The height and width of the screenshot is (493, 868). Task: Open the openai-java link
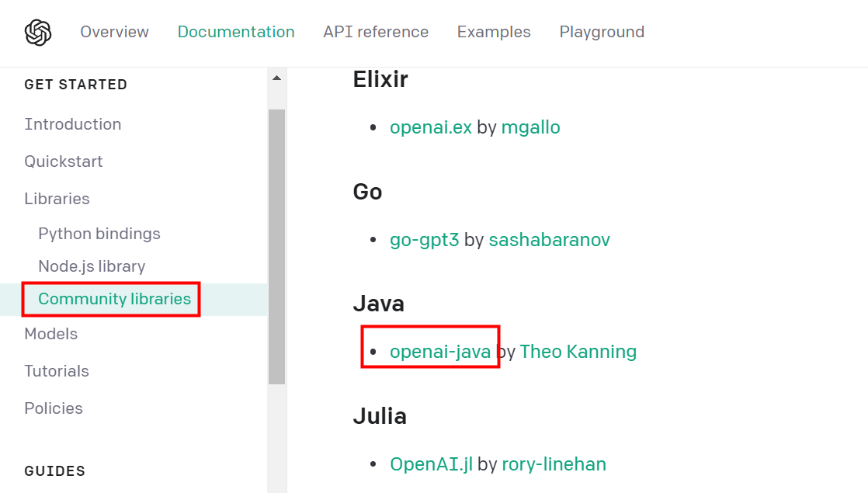(x=440, y=352)
